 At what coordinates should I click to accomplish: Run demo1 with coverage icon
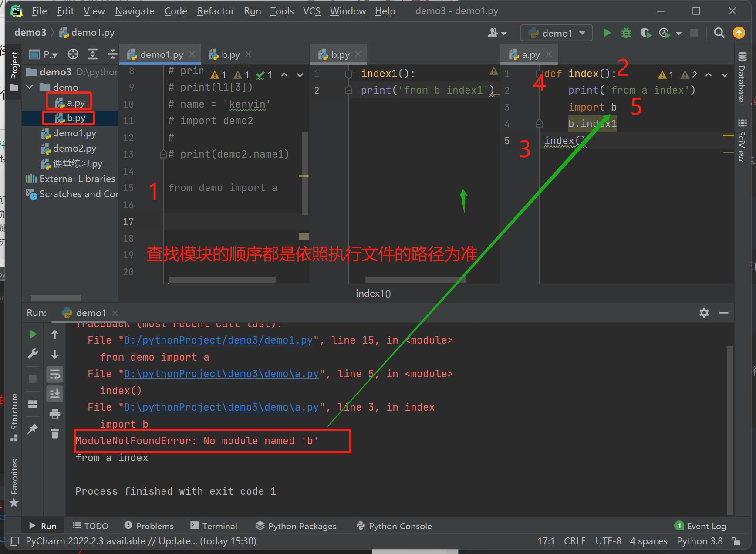point(645,33)
